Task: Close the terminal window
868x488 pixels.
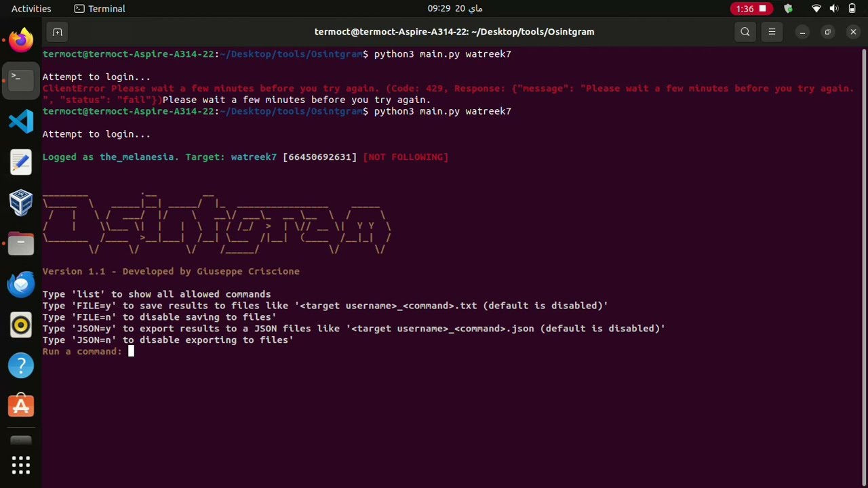Action: 853,32
